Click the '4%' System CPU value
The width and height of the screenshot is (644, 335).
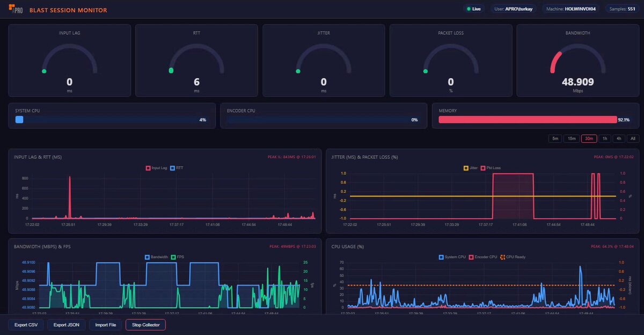tap(203, 120)
